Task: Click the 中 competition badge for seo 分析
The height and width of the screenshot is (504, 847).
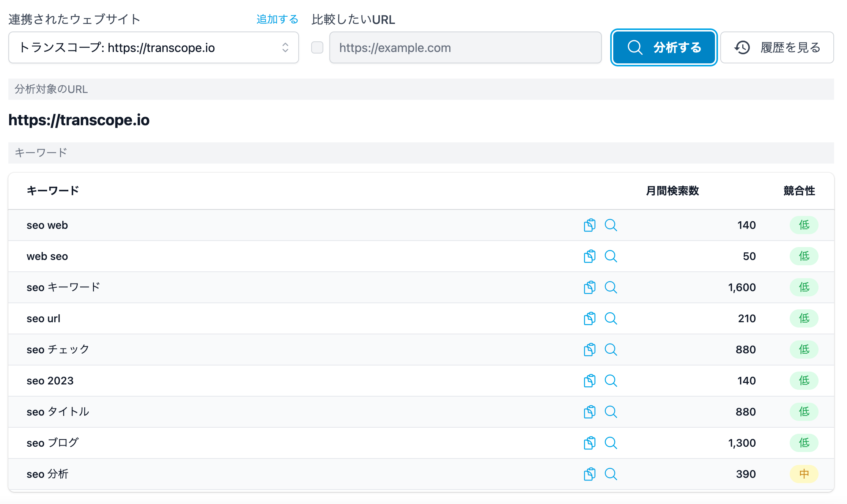Action: point(804,474)
